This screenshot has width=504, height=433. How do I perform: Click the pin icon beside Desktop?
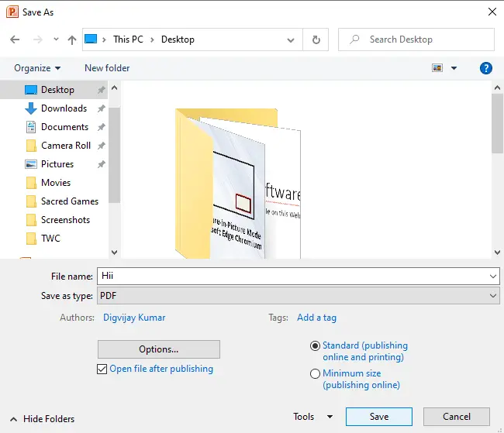102,90
